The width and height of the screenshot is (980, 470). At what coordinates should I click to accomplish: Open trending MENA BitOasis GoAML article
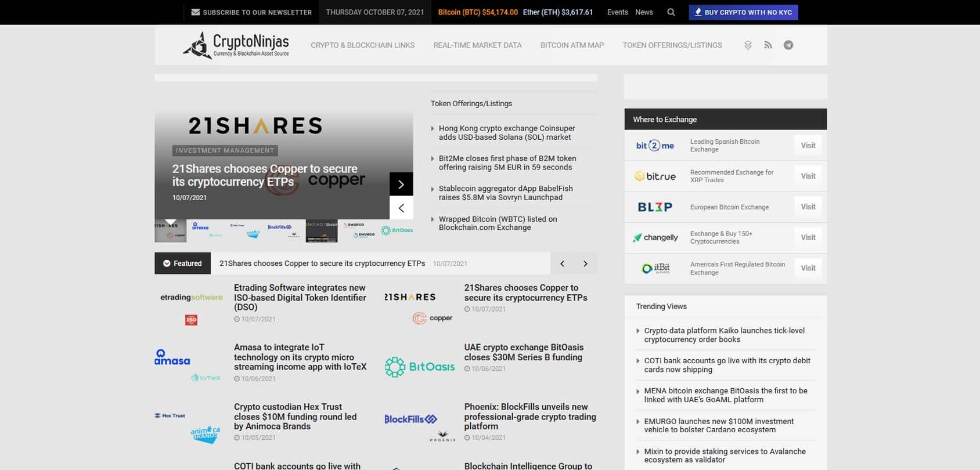[x=726, y=395]
